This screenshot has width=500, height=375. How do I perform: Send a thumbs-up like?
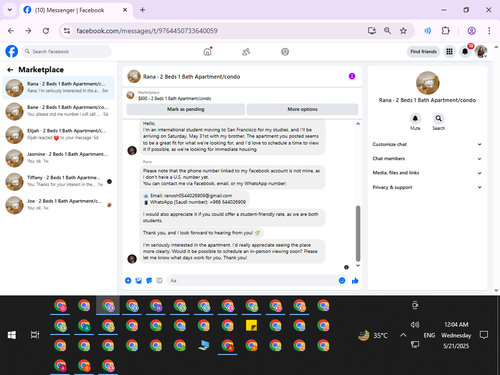(355, 281)
